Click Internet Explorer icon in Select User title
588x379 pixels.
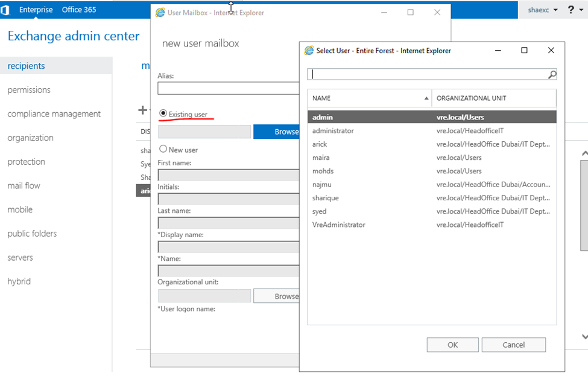[309, 51]
